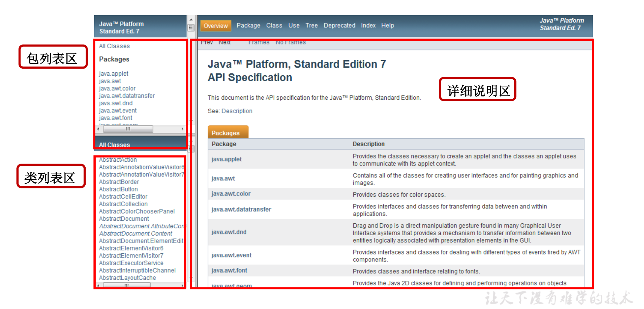This screenshot has height=309, width=644.
Task: Select java.awt.color in the packages list
Action: (117, 89)
